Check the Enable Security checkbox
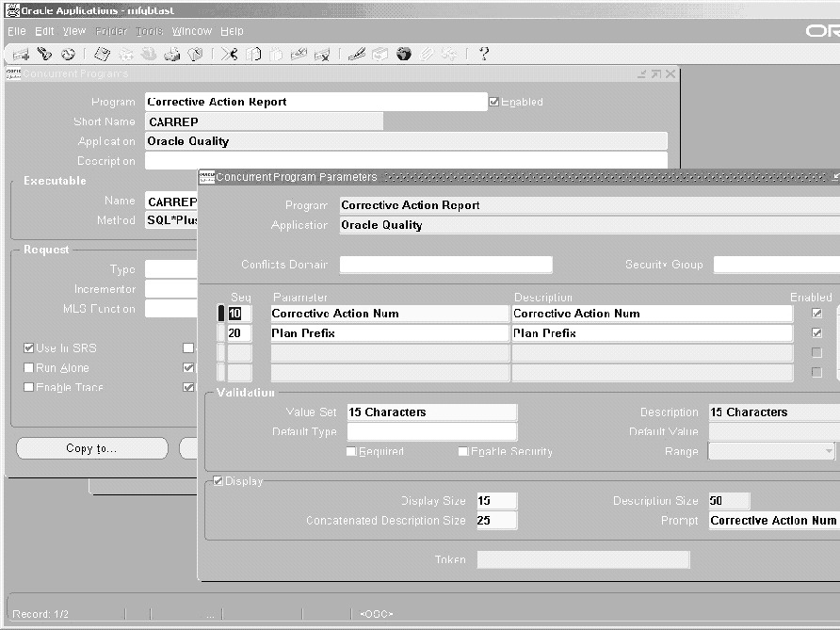Viewport: 840px width, 630px height. click(x=463, y=451)
